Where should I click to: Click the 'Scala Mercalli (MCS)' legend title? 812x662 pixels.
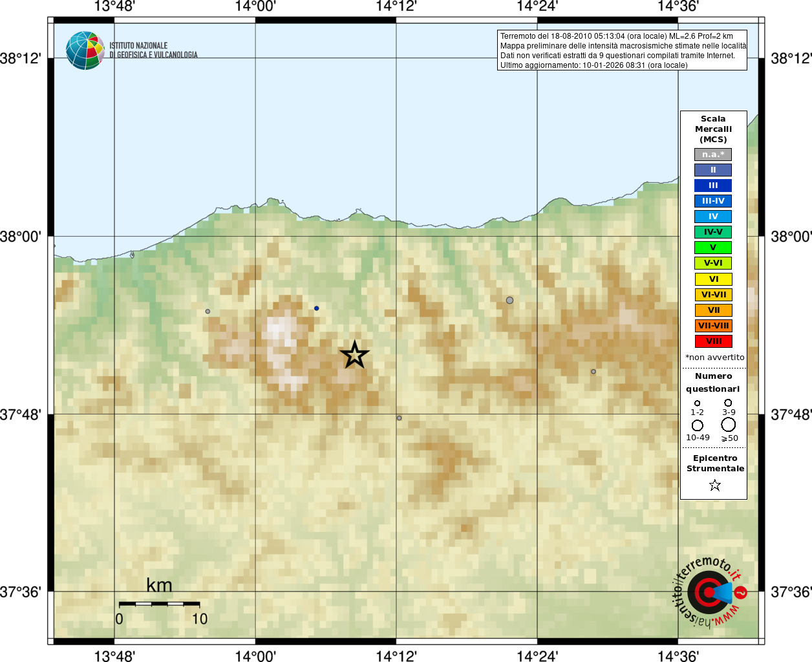coord(713,129)
